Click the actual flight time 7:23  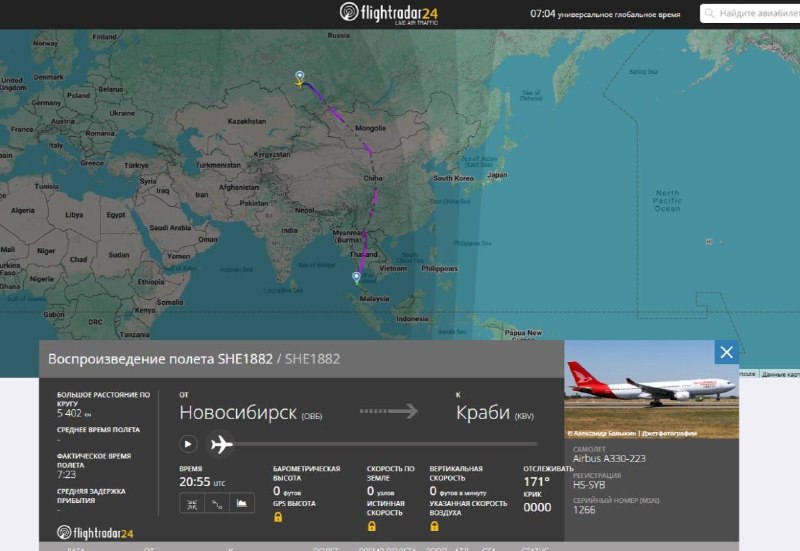click(x=66, y=474)
